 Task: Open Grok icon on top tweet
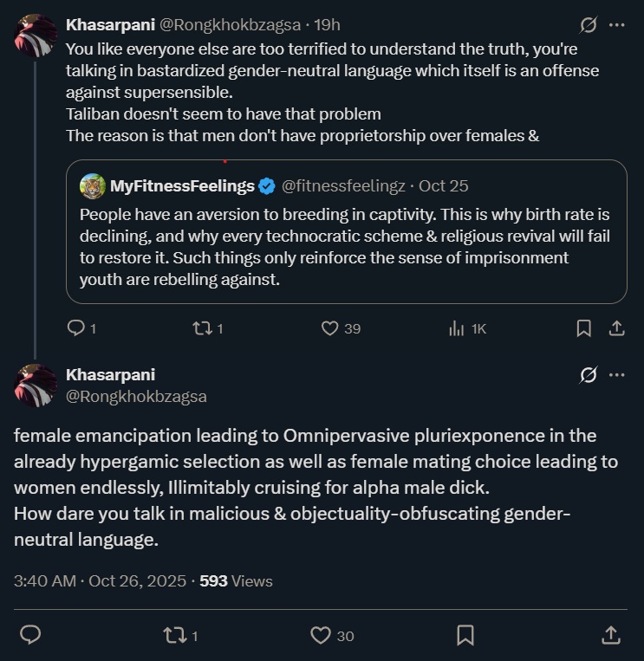pos(588,25)
